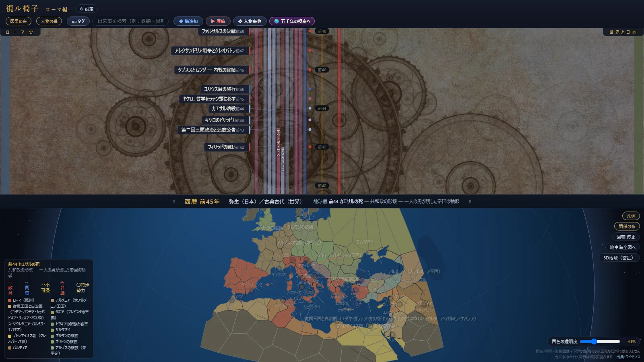Viewport: 644px width, 362px height.
Task: Click the left resize handle beside 西暦 前45年
Action: pyautogui.click(x=174, y=202)
